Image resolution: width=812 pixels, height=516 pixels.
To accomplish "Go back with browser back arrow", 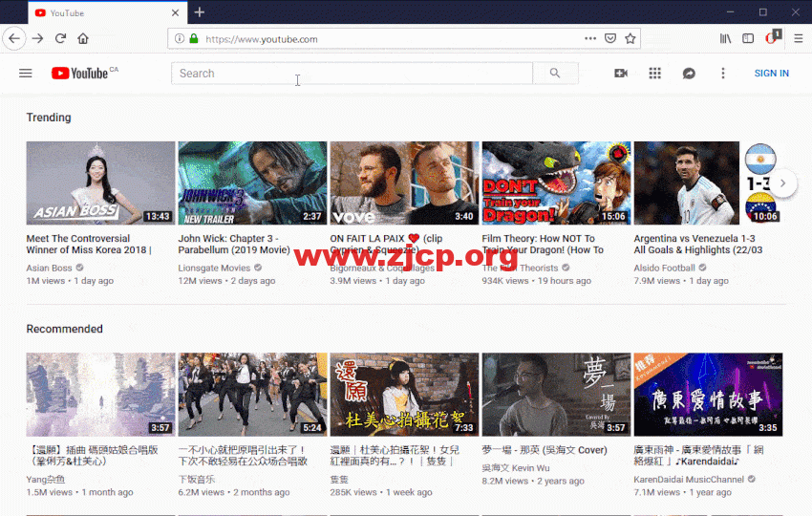I will 14,39.
